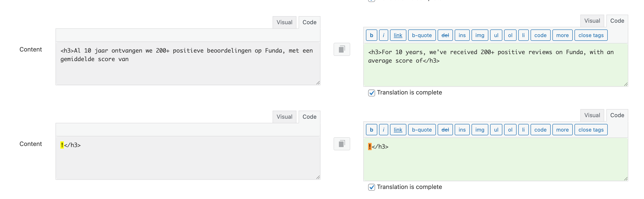Click the resize handle of the bottom translation textarea
Viewport: 644px width, 199px height.
click(626, 178)
